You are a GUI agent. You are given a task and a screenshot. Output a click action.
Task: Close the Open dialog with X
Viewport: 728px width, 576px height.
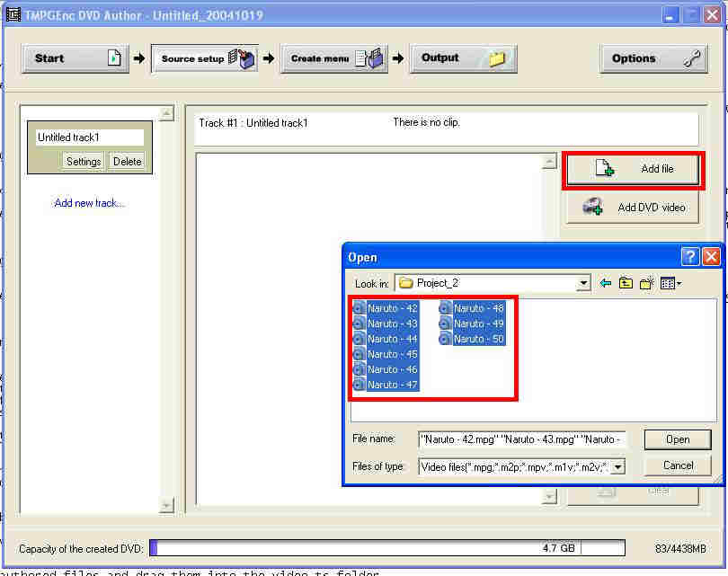[711, 256]
